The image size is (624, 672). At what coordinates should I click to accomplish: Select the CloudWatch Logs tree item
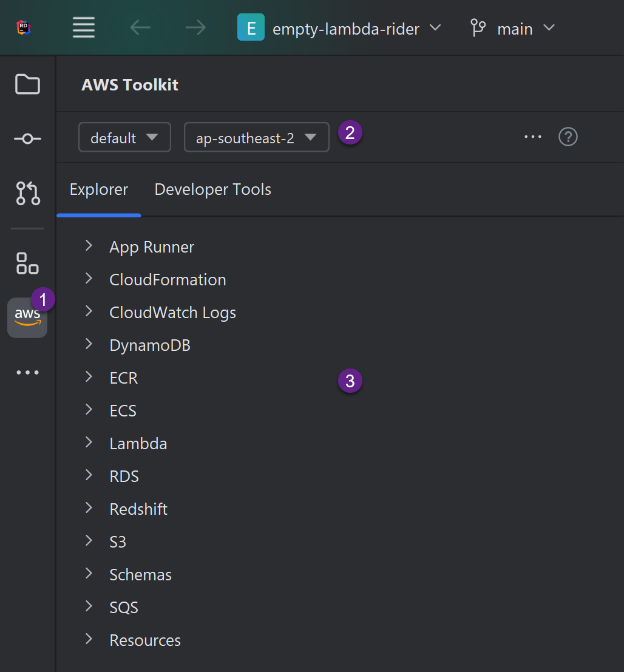click(173, 313)
